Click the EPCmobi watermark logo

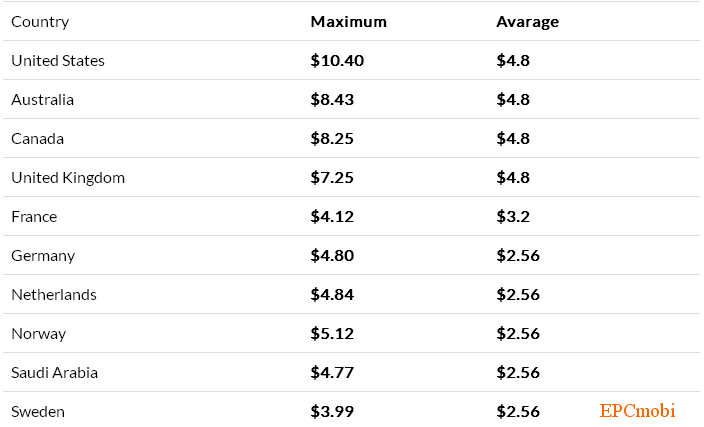click(637, 411)
